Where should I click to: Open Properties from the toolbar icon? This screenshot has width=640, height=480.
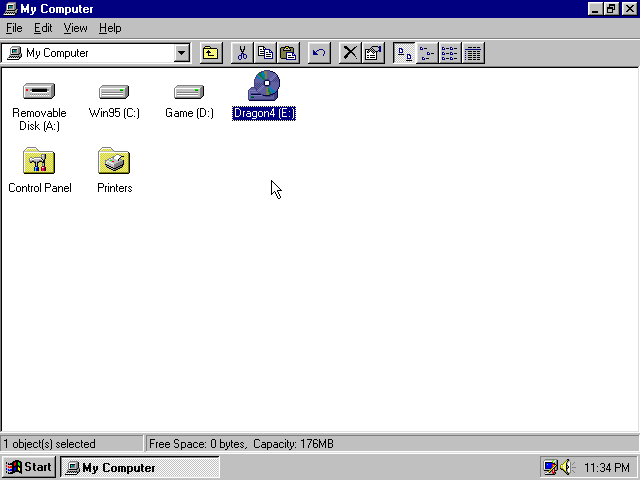pos(373,53)
